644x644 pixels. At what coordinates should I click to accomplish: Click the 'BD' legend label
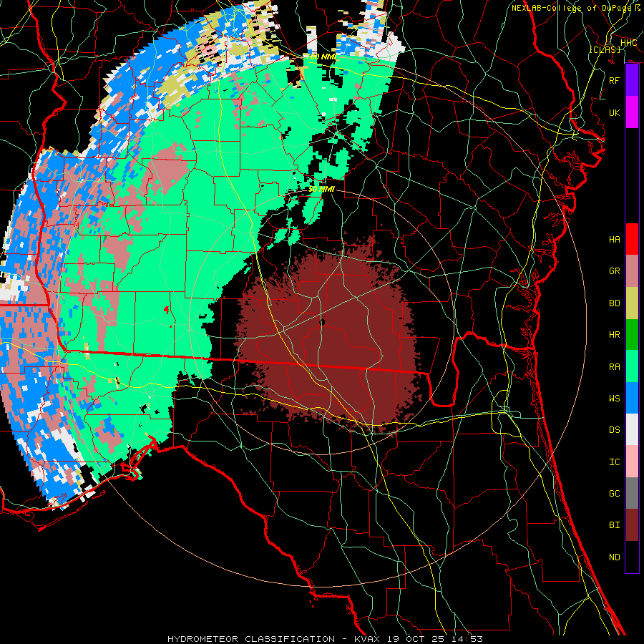(615, 303)
